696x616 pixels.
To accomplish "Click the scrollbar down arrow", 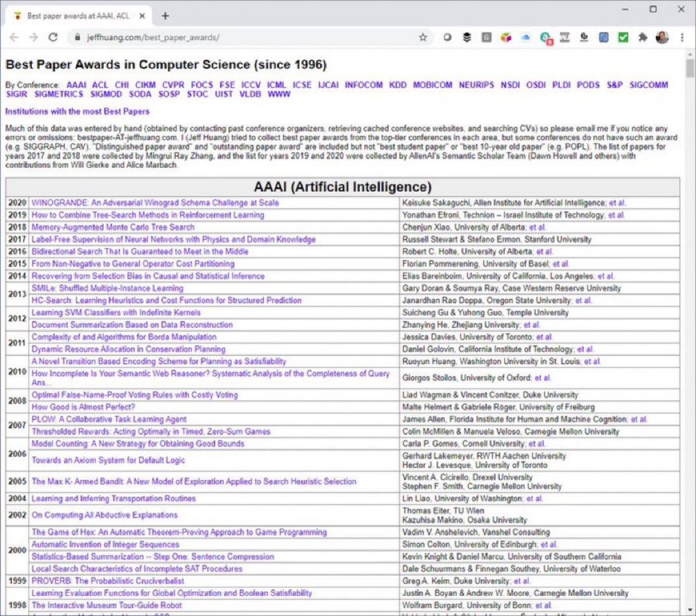I will pyautogui.click(x=690, y=610).
